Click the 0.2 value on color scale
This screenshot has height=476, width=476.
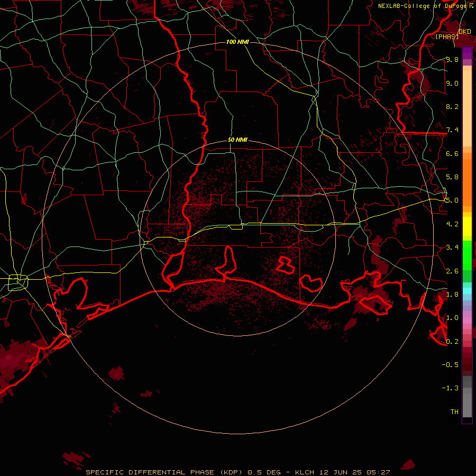452,342
